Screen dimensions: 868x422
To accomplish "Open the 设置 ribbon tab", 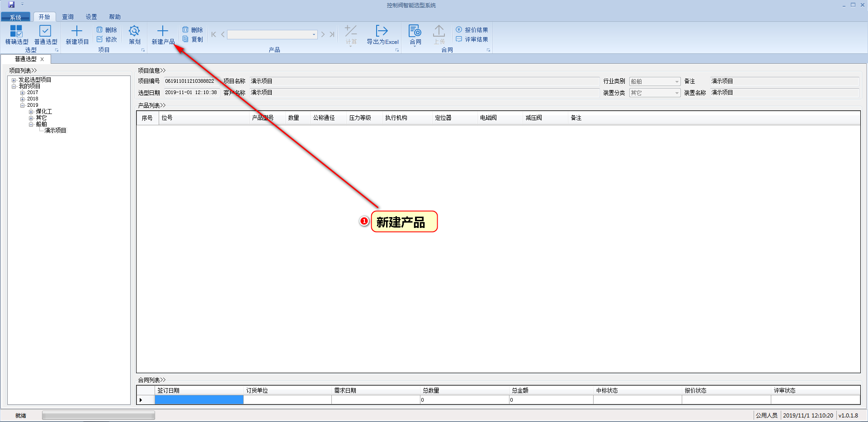I will pyautogui.click(x=91, y=17).
